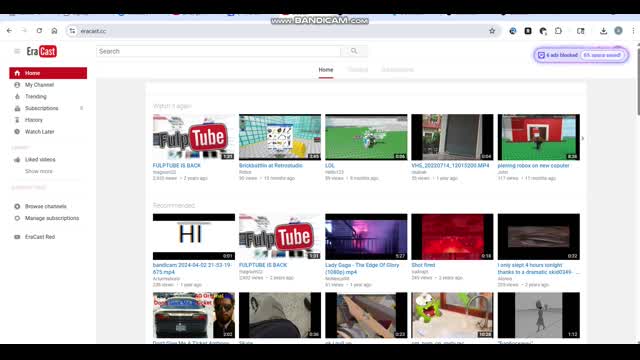Screen dimensions: 640x360
Task: Select the Home tab
Action: click(x=326, y=70)
